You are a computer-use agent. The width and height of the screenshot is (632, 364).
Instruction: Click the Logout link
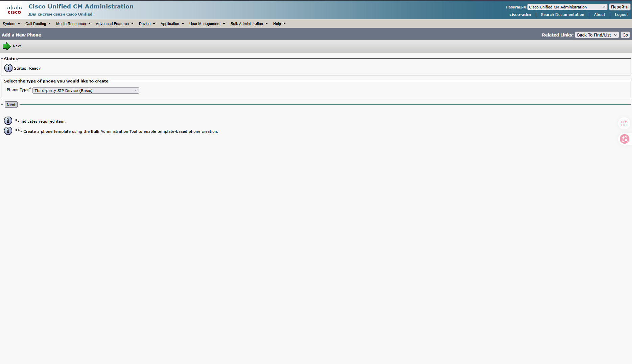(621, 15)
